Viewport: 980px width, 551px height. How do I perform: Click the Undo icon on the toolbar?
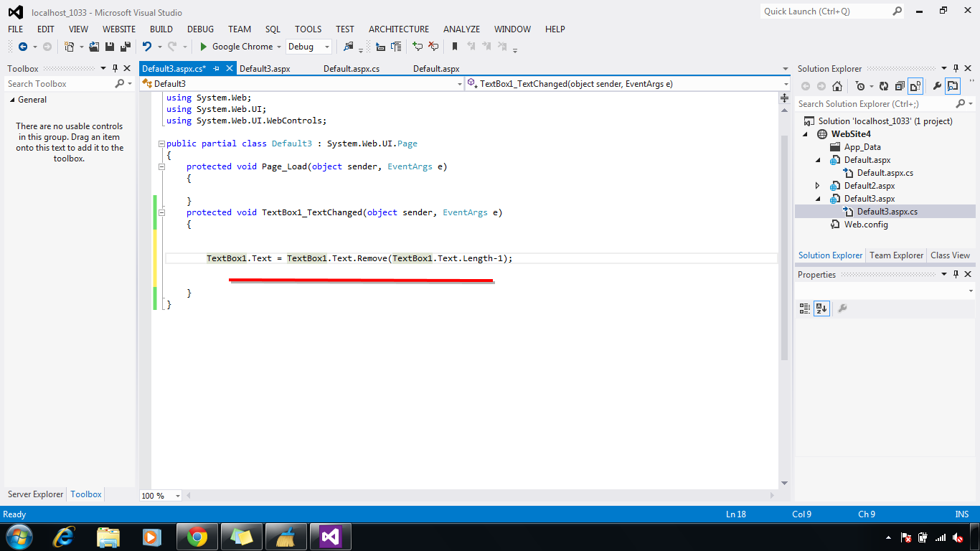pyautogui.click(x=149, y=47)
